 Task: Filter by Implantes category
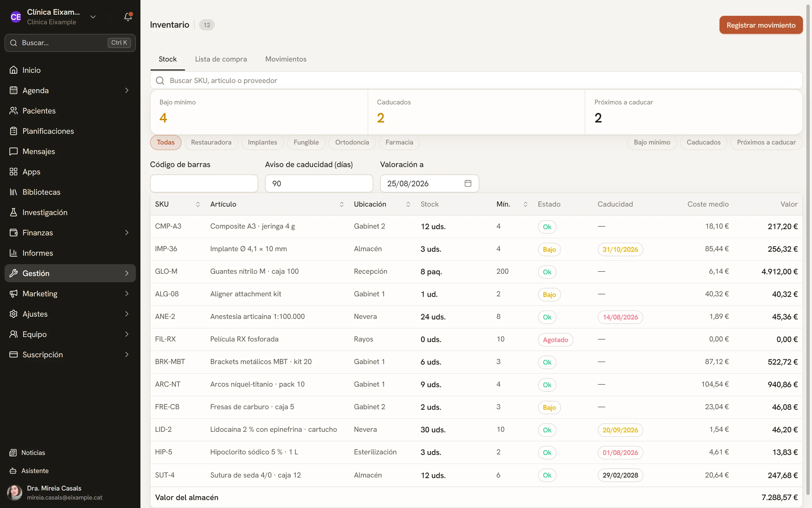[x=262, y=143]
